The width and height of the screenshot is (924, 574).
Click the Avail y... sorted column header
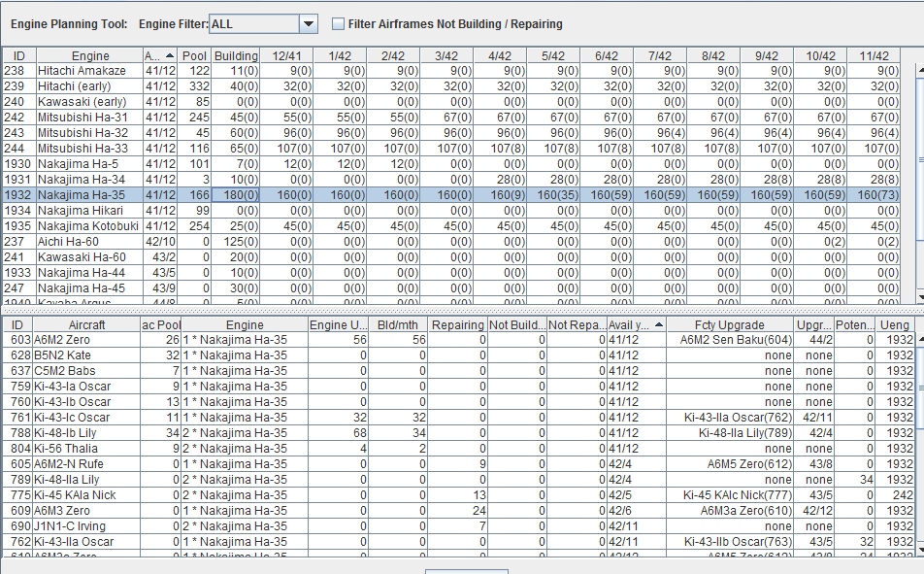(x=636, y=325)
